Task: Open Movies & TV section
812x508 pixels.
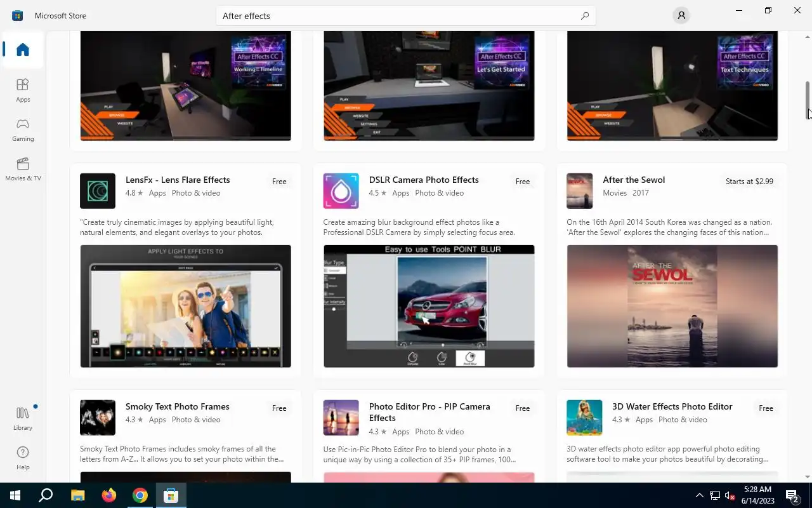Action: click(x=23, y=169)
